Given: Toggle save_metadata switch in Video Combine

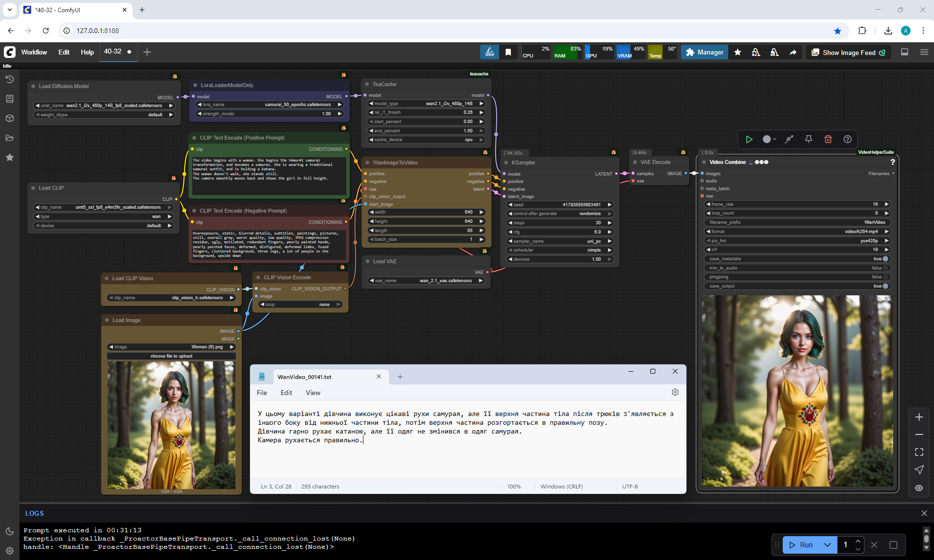Looking at the screenshot, I should point(885,259).
